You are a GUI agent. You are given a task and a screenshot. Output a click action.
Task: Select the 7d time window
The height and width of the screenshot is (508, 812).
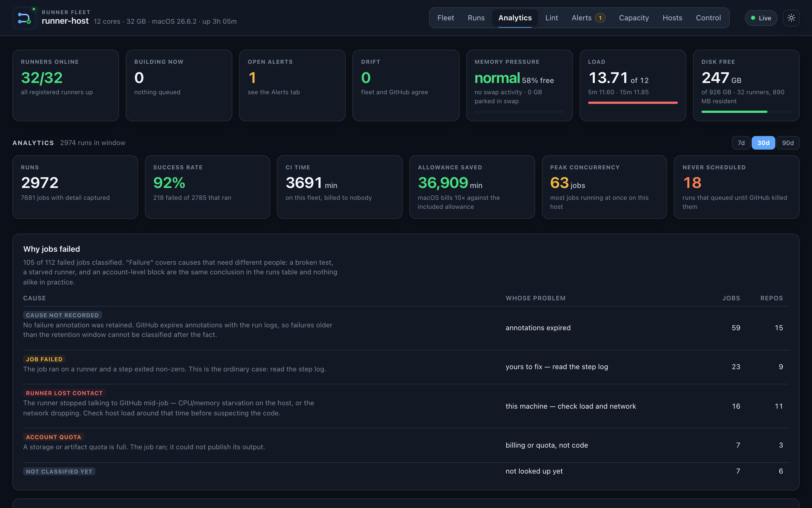point(741,143)
